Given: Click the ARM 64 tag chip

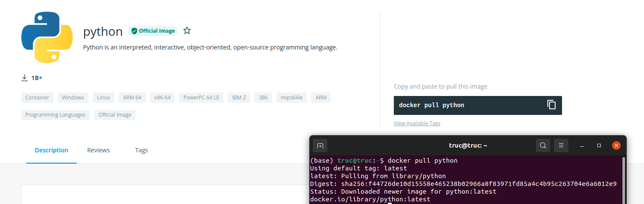Looking at the screenshot, I should (x=132, y=98).
